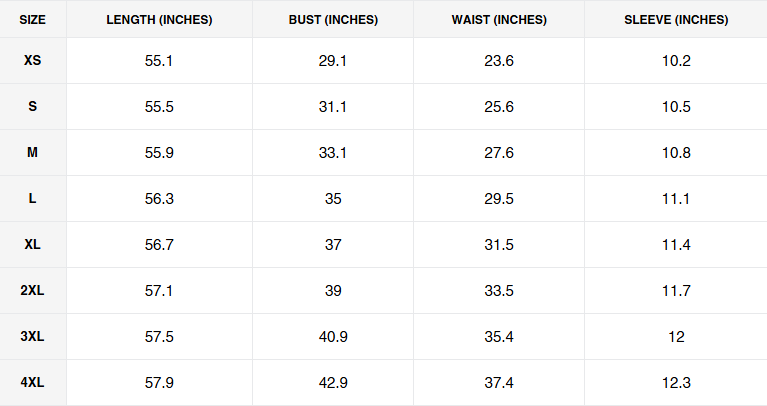Viewport: 767px width, 406px height.
Task: Click the 4XL bust value 42.9
Action: point(333,383)
